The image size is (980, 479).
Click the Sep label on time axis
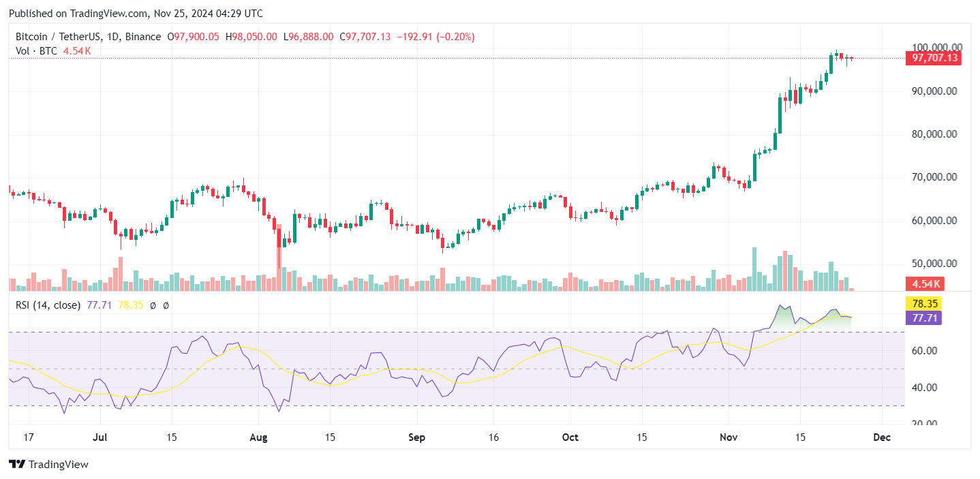416,437
